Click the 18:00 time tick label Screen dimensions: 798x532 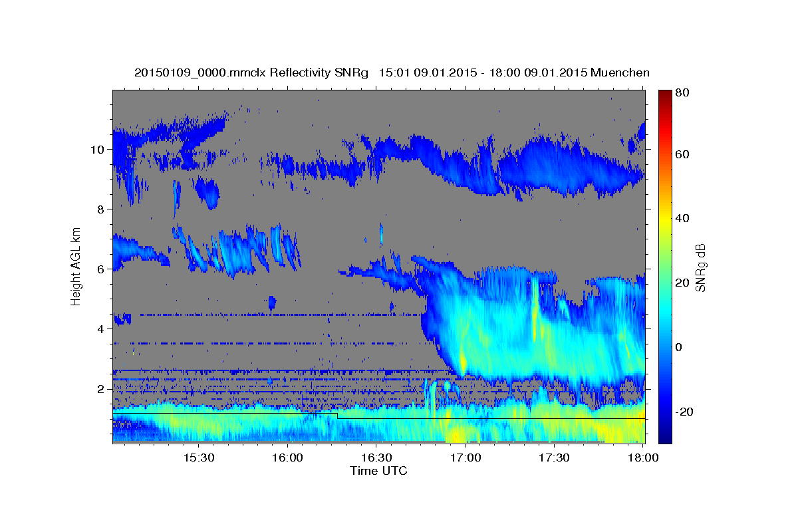click(642, 458)
